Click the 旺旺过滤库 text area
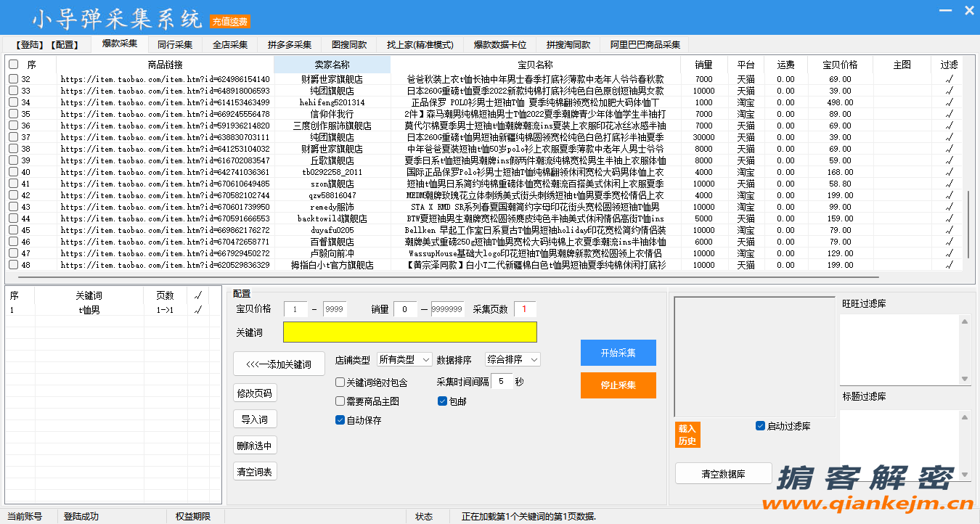 point(899,349)
